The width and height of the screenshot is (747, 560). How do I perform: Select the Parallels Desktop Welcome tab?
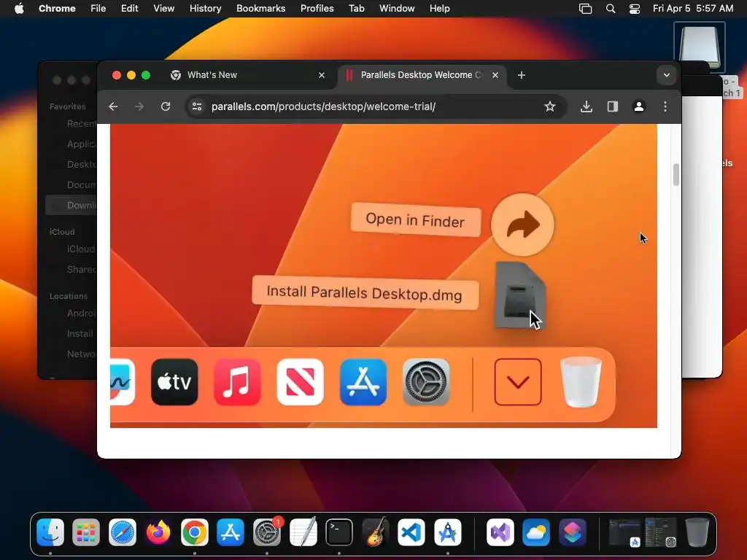(421, 75)
